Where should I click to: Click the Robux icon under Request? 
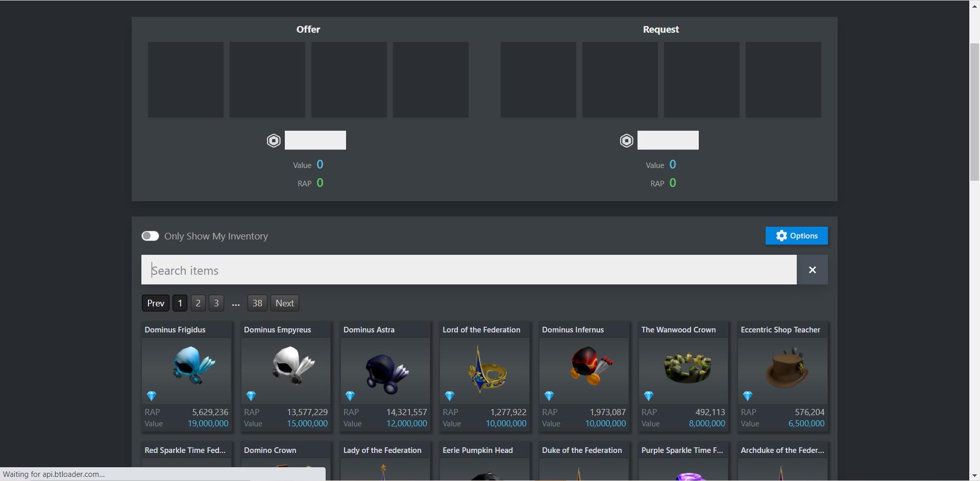pyautogui.click(x=626, y=141)
